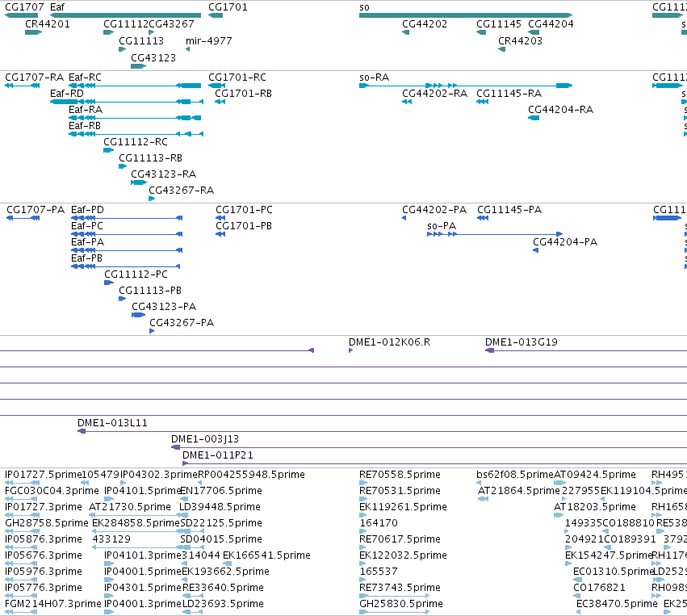
Task: Select the CG1707 gene feature label
Action: tap(24, 7)
